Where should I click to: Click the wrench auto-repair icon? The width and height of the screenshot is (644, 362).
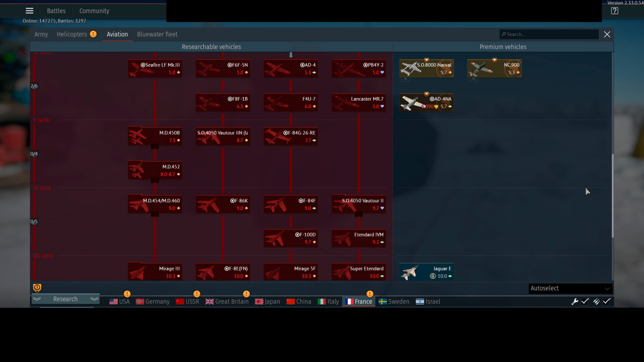click(575, 302)
